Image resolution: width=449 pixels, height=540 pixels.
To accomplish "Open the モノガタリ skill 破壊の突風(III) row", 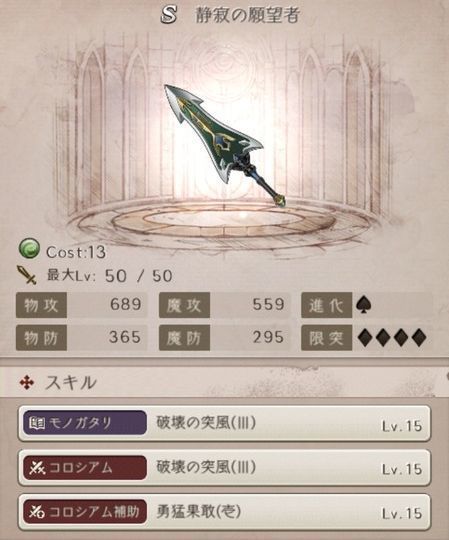I will point(224,423).
